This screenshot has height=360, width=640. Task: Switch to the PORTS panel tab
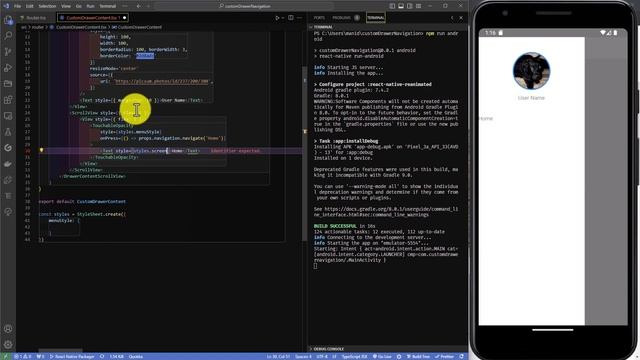pos(319,18)
